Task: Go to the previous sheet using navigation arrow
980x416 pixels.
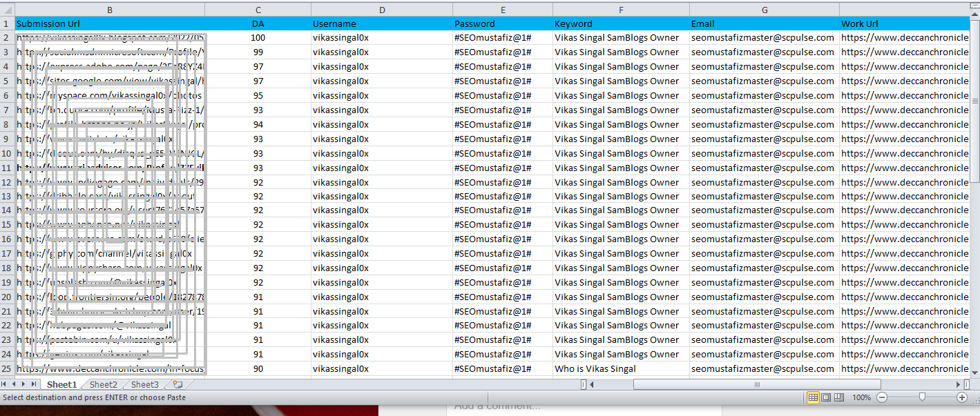Action: coord(15,384)
